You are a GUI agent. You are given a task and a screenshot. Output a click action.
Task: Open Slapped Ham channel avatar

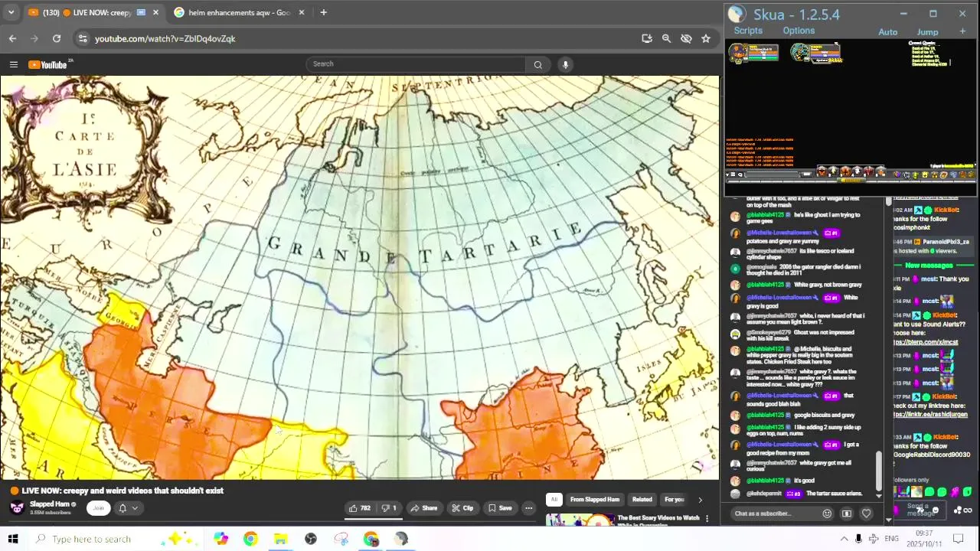coord(16,508)
